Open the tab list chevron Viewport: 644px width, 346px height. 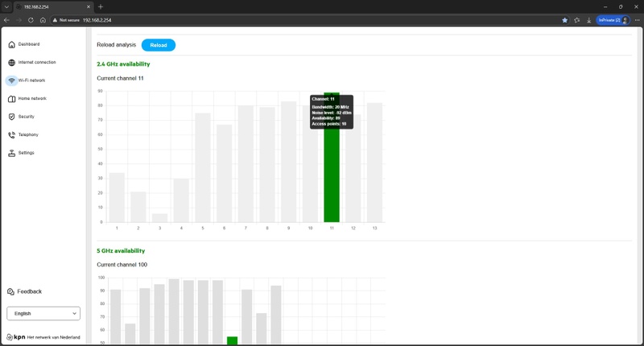coord(6,6)
